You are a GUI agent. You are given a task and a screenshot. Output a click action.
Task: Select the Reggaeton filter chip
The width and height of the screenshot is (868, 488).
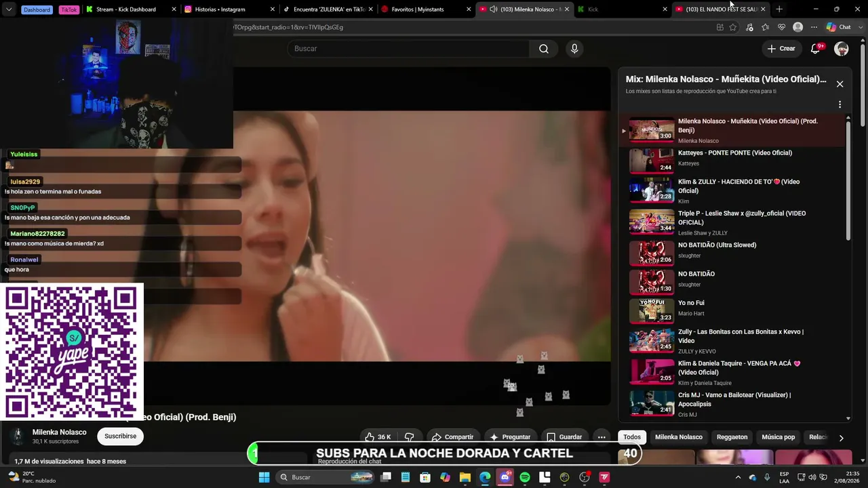[732, 437]
